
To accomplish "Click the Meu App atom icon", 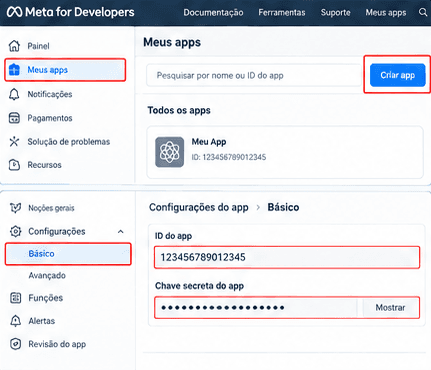I will coord(169,152).
